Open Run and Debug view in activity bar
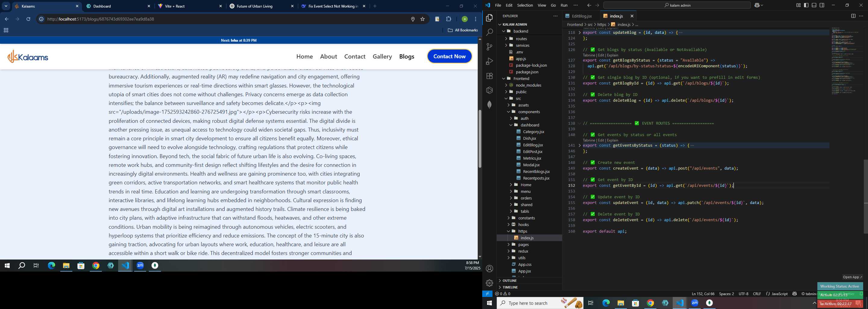 [x=489, y=61]
